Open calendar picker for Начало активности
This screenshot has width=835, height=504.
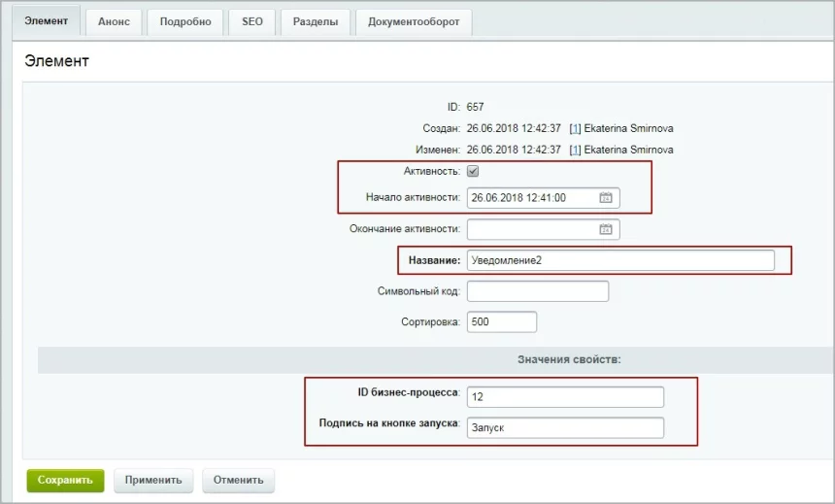tap(606, 198)
